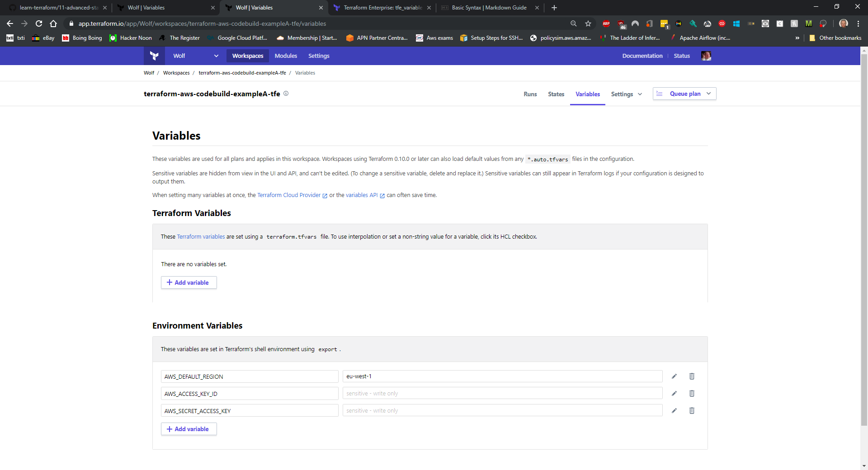Follow the variables API link
Screen dimensions: 868x470
pyautogui.click(x=365, y=195)
